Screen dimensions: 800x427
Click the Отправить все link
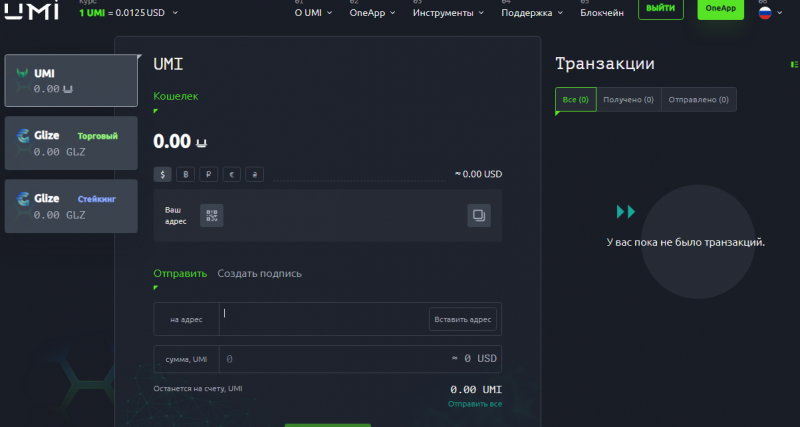[x=475, y=404]
